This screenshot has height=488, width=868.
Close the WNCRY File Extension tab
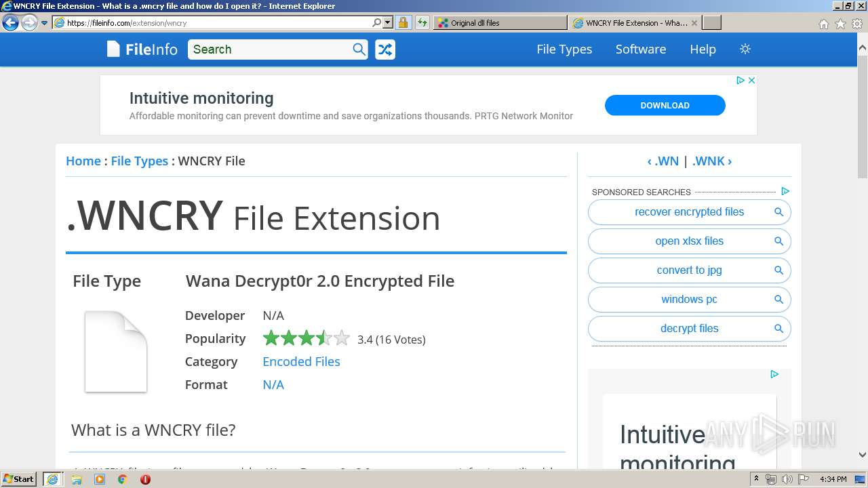694,23
